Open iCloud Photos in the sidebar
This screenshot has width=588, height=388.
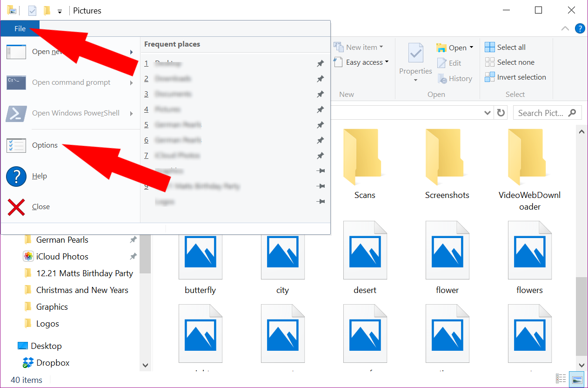62,256
